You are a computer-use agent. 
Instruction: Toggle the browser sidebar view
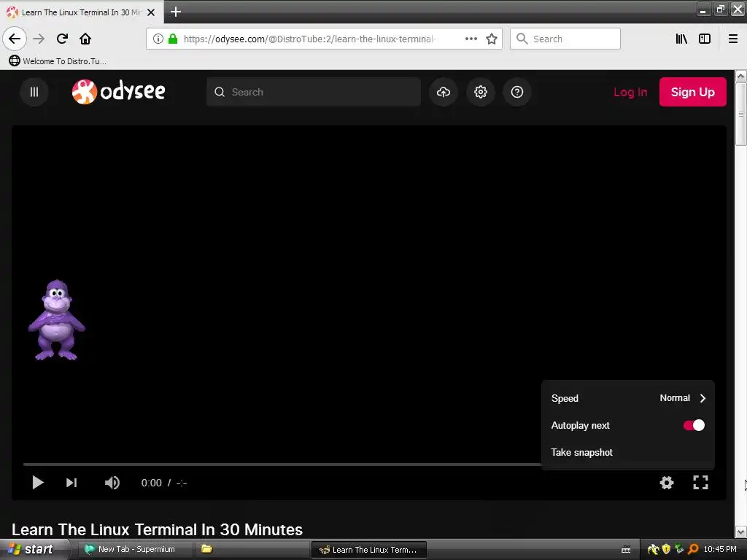pyautogui.click(x=705, y=39)
